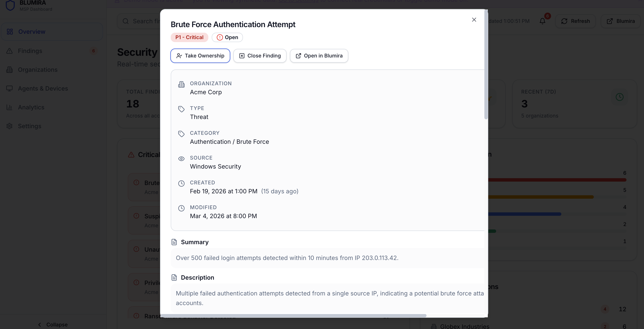This screenshot has width=644, height=329.
Task: Click Take Ownership button
Action: pyautogui.click(x=200, y=56)
